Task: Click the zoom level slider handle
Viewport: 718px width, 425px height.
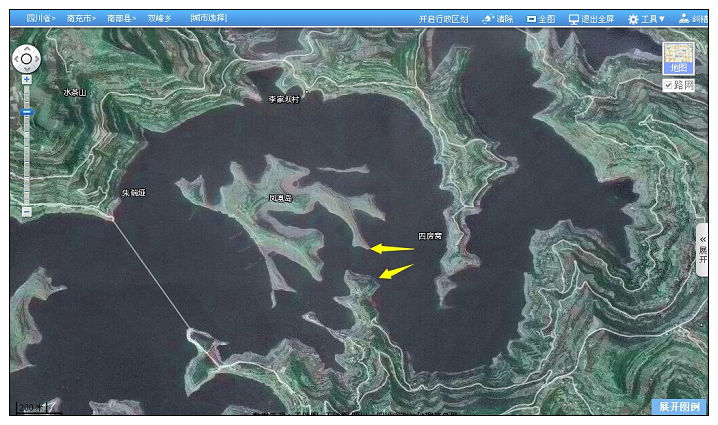Action: pos(27,112)
